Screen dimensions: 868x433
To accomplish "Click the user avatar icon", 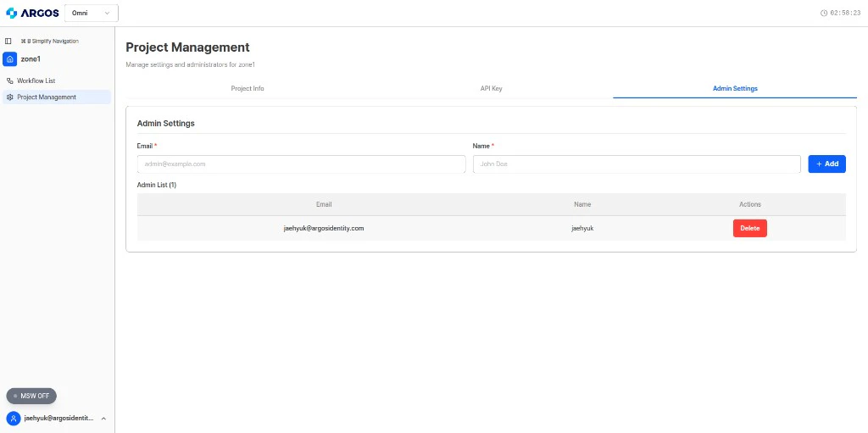I will coord(13,419).
